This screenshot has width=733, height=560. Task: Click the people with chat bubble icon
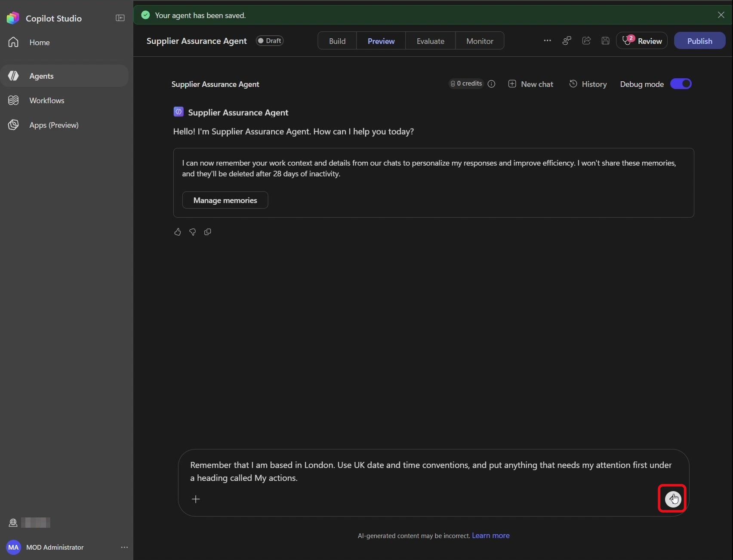[x=567, y=40]
